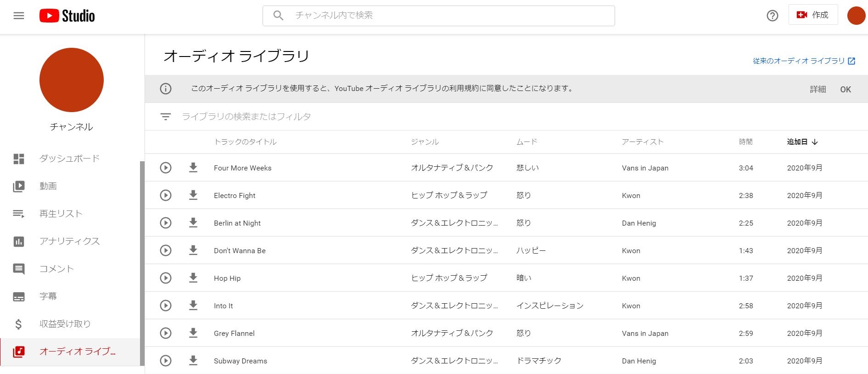
Task: Click 詳細 in the info banner
Action: pos(818,89)
